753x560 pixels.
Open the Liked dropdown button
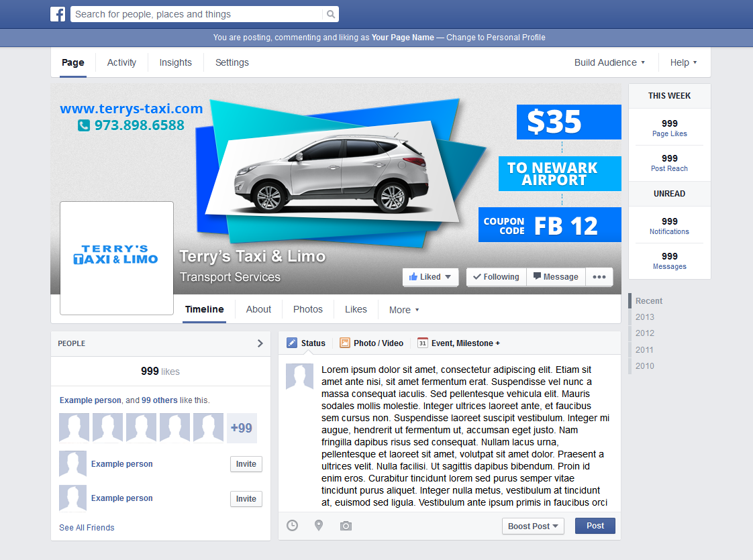430,277
